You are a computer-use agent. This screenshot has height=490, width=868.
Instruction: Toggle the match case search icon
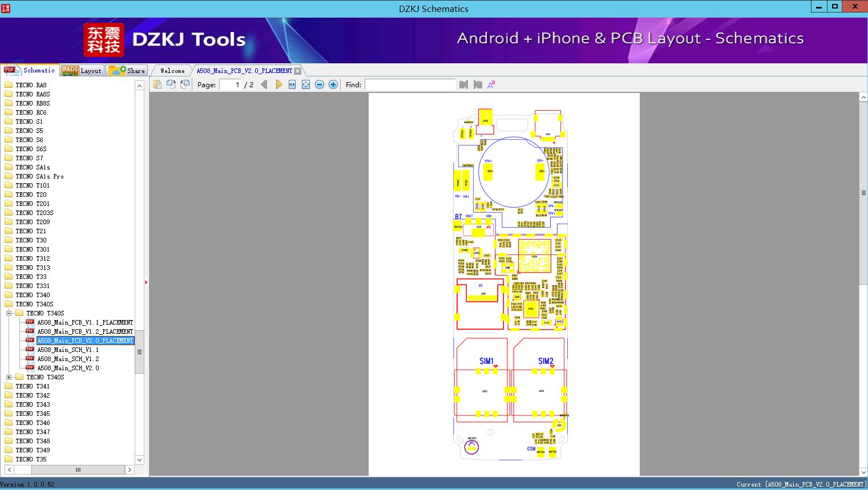pyautogui.click(x=491, y=84)
